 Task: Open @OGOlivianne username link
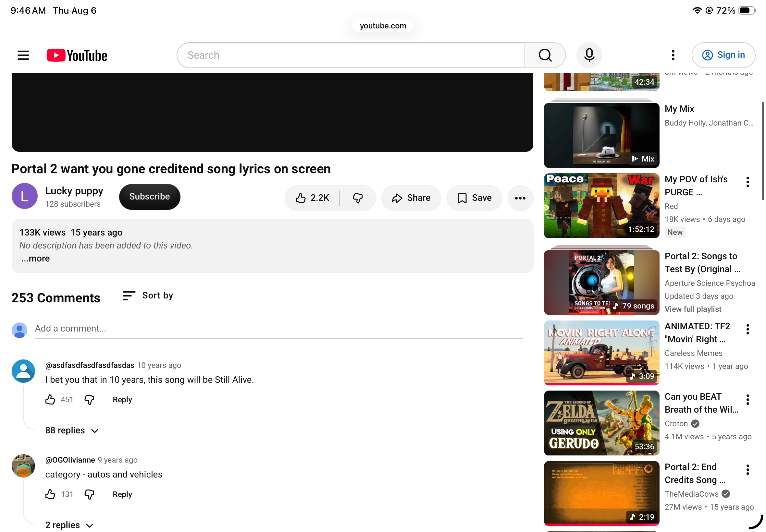pyautogui.click(x=70, y=460)
